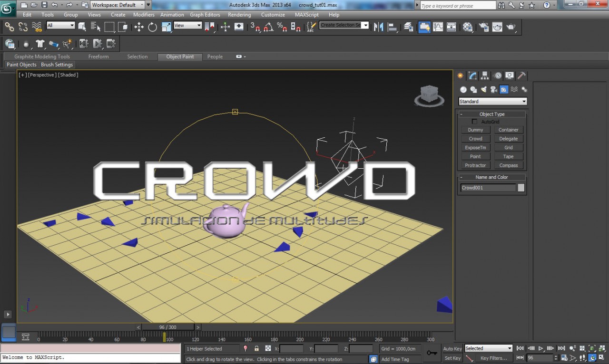Open the reference coordinate View dropdown
The height and width of the screenshot is (364, 609).
tap(187, 26)
